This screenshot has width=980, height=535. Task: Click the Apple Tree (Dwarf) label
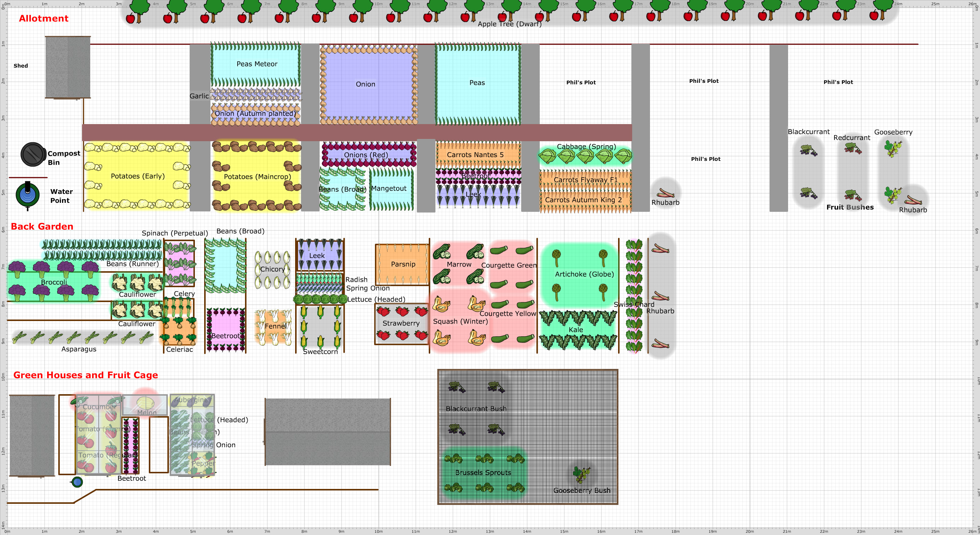coord(509,24)
